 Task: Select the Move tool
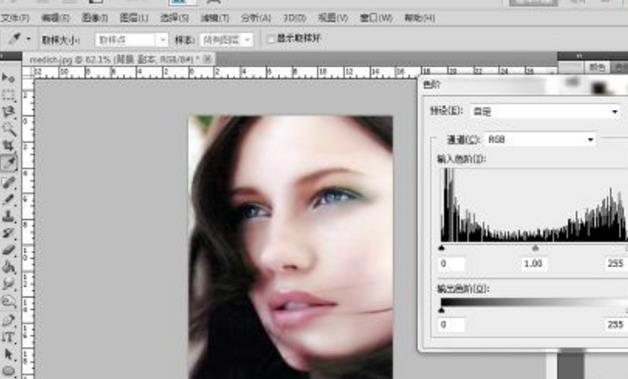pos(8,77)
